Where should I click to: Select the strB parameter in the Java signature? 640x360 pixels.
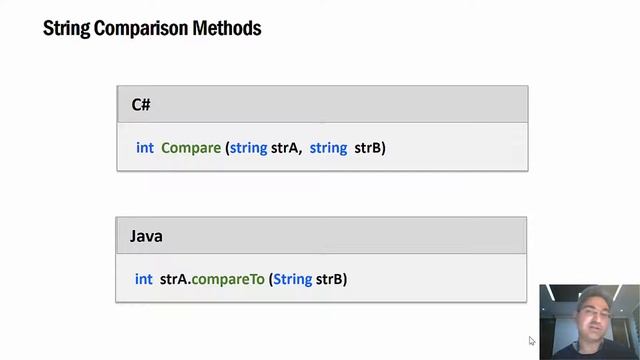click(329, 279)
